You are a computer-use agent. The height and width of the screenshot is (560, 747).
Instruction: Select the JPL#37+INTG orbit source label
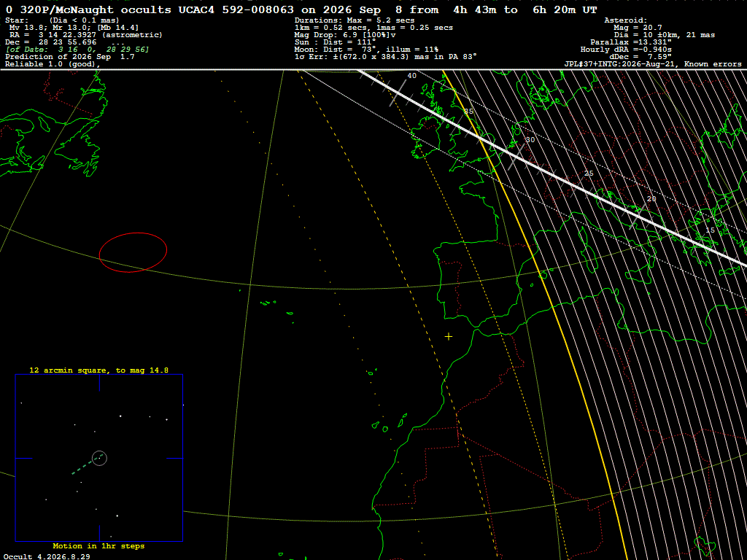tap(653, 64)
